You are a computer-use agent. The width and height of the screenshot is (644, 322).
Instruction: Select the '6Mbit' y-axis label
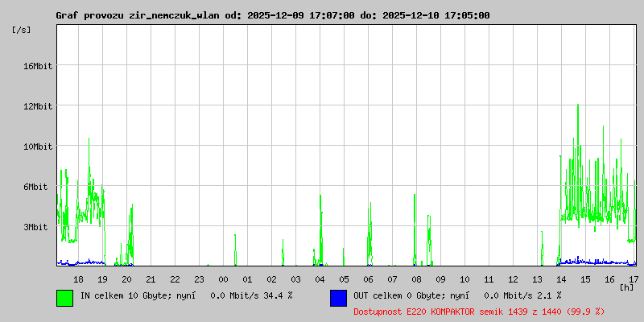[x=35, y=187]
